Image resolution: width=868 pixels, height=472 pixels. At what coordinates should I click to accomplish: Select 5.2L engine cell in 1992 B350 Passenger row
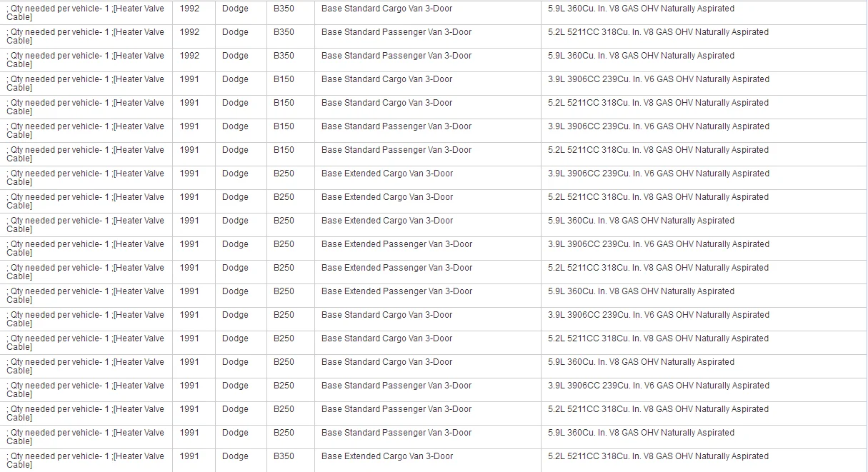click(704, 36)
